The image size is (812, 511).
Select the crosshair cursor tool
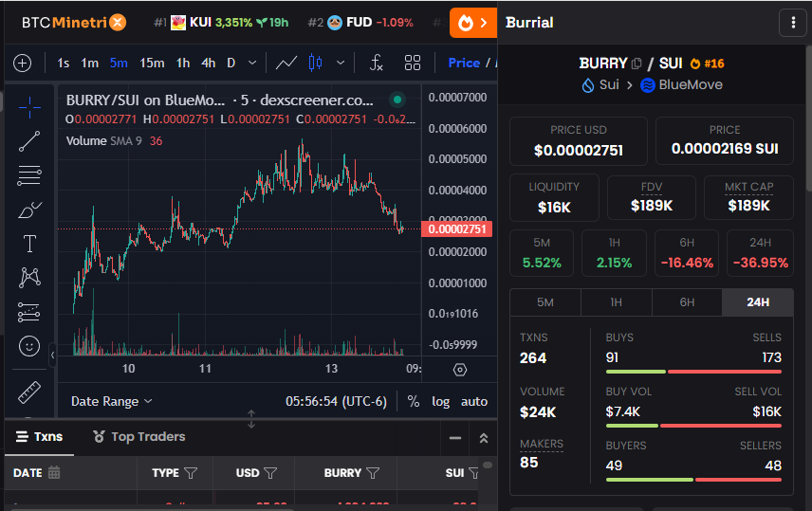pos(29,108)
